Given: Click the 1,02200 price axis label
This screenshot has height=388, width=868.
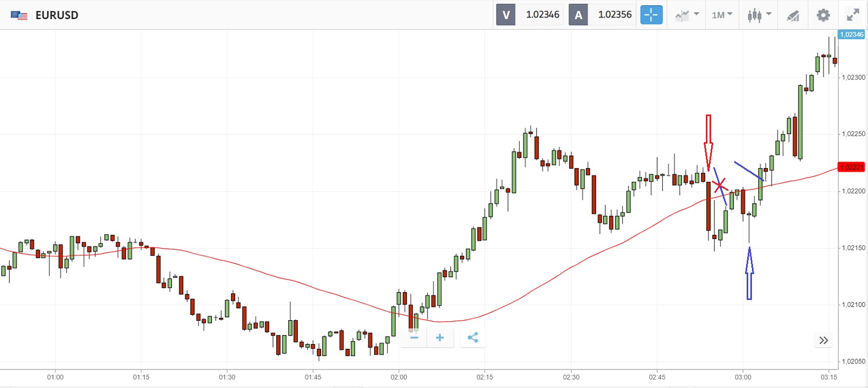Looking at the screenshot, I should click(853, 191).
